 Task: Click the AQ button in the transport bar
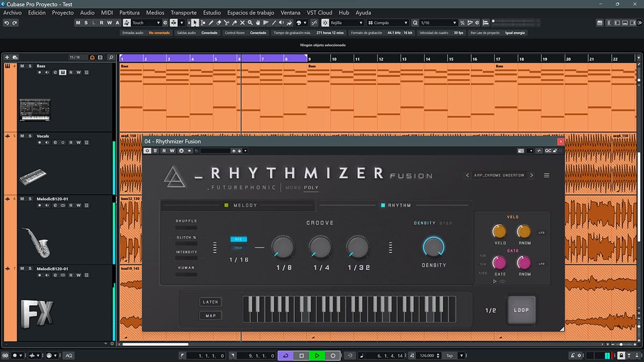coord(69,356)
